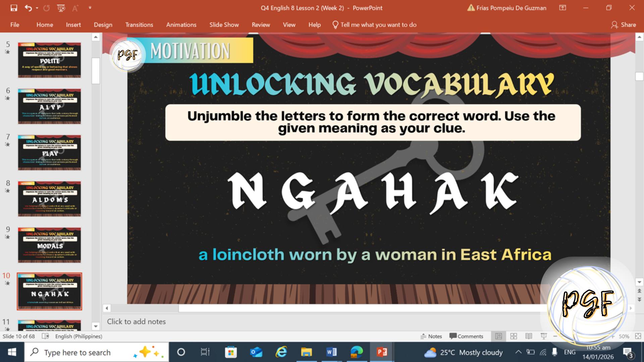The width and height of the screenshot is (644, 362).
Task: Select slide 8 thumbnail ALDOMS
Action: click(x=49, y=199)
